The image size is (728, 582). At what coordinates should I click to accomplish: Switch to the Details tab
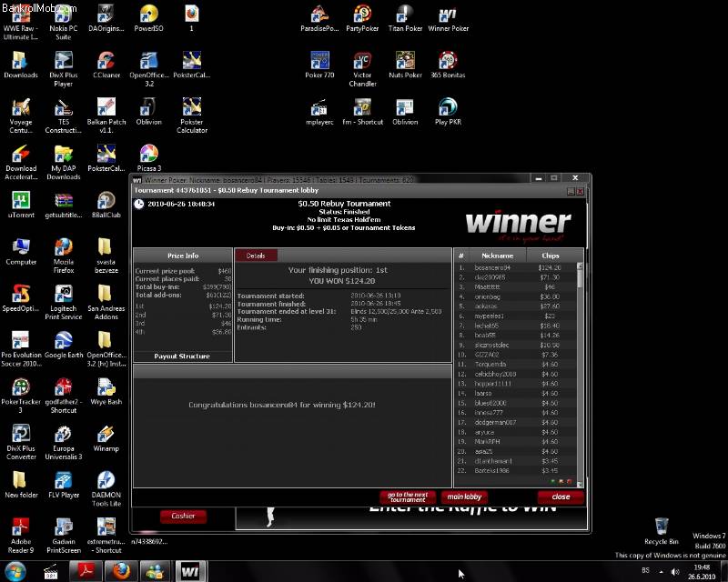tap(256, 256)
